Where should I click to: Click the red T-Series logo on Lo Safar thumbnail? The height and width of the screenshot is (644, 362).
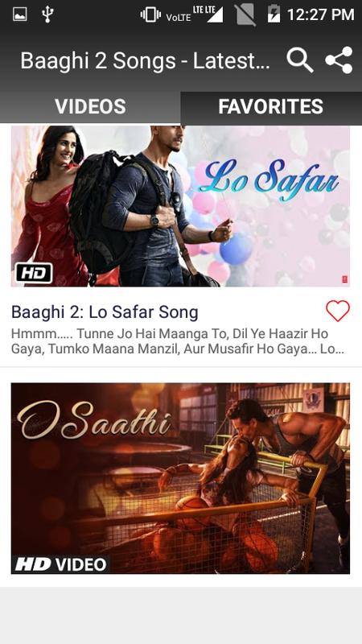[x=345, y=279]
